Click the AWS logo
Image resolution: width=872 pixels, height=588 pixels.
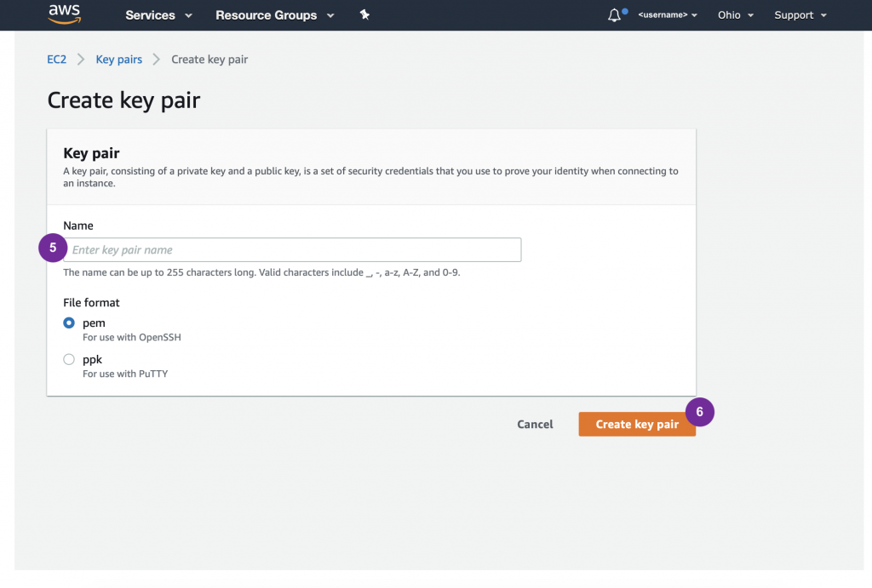coord(65,14)
